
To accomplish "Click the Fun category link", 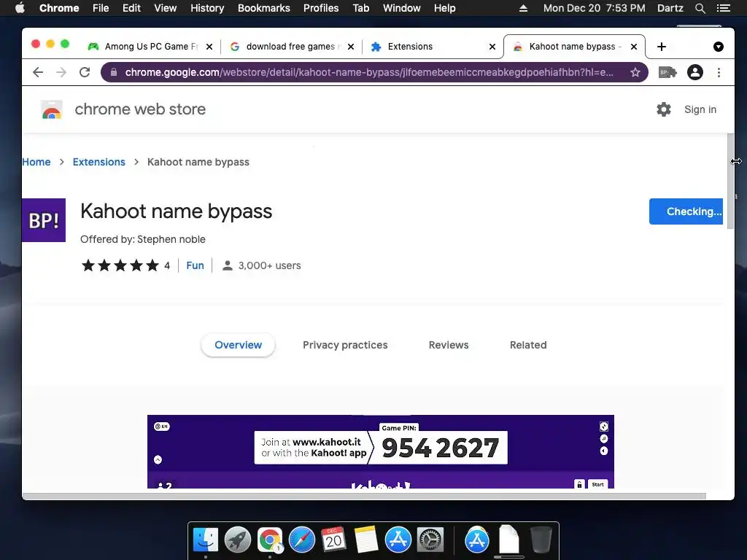I will coord(195,265).
